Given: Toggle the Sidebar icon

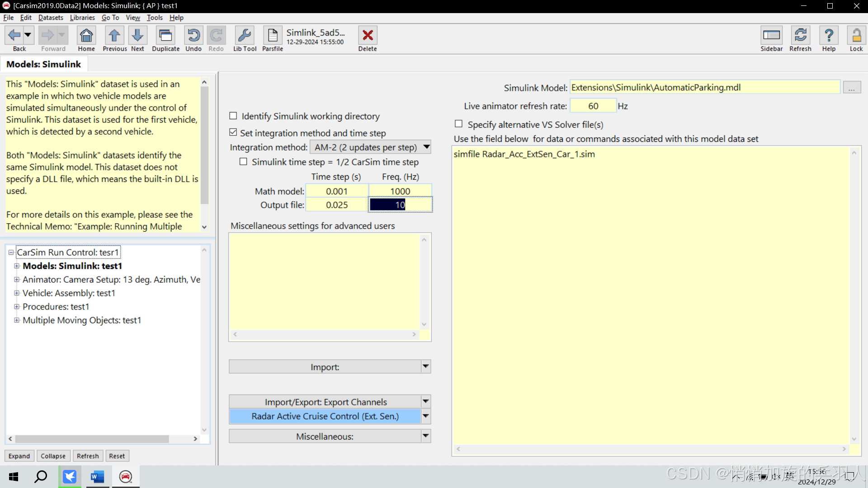Looking at the screenshot, I should click(771, 35).
